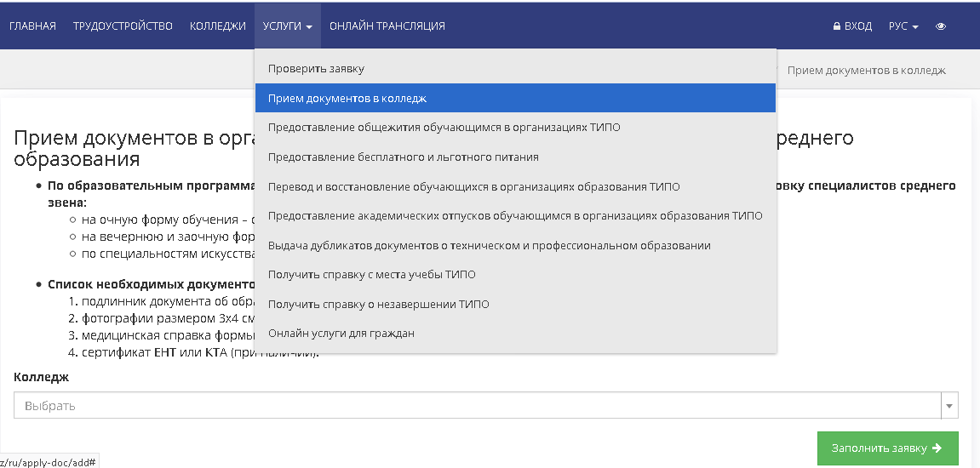The image size is (980, 468).
Task: Open the РУС language dropdown
Action: [x=903, y=26]
